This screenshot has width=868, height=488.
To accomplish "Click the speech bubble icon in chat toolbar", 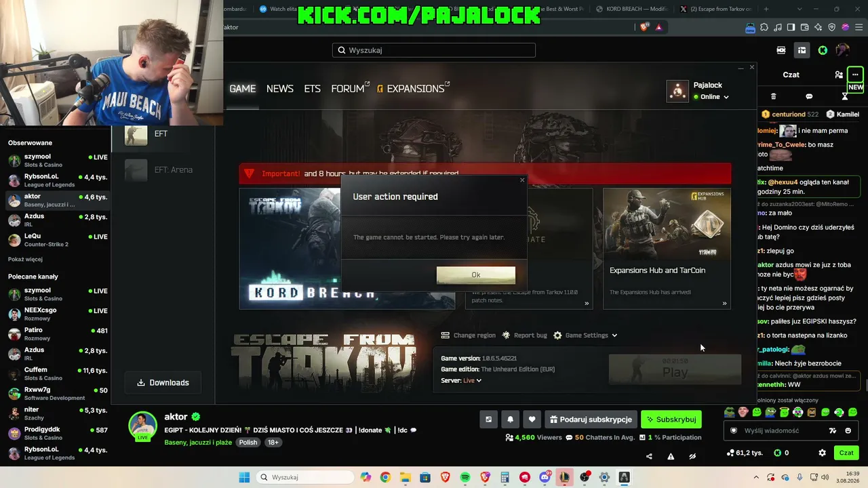I will (x=809, y=97).
